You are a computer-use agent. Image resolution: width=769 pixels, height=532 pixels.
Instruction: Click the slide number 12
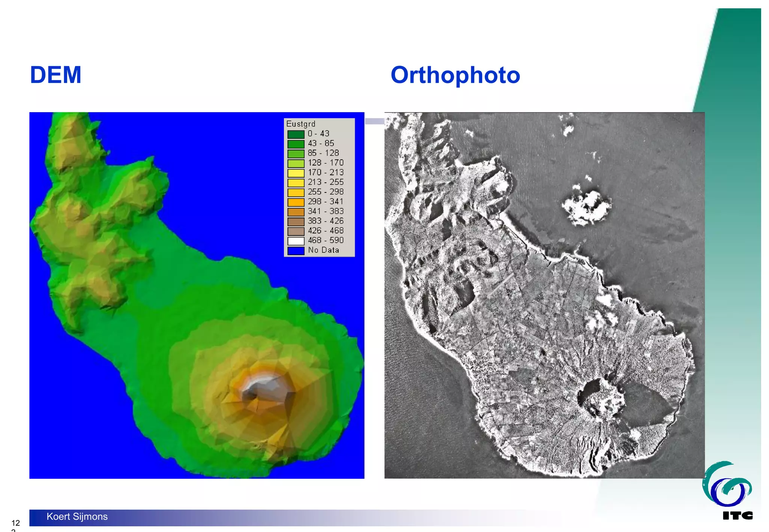[15, 523]
